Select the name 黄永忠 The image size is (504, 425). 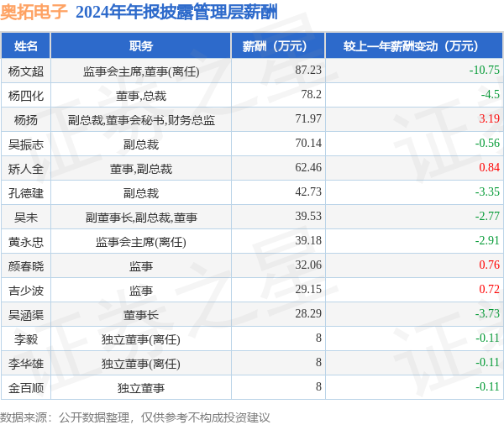pyautogui.click(x=26, y=242)
